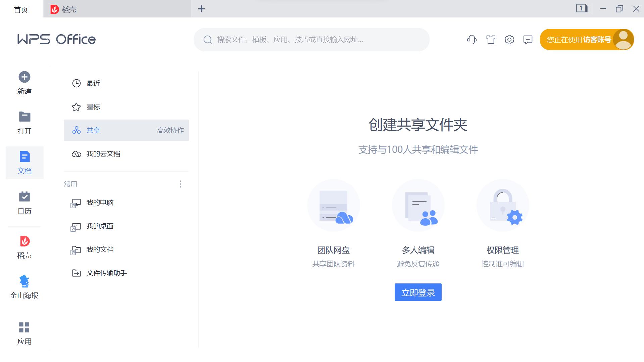Image resolution: width=644 pixels, height=362 pixels.
Task: Open the 新建 (New) panel in sidebar
Action: (24, 82)
